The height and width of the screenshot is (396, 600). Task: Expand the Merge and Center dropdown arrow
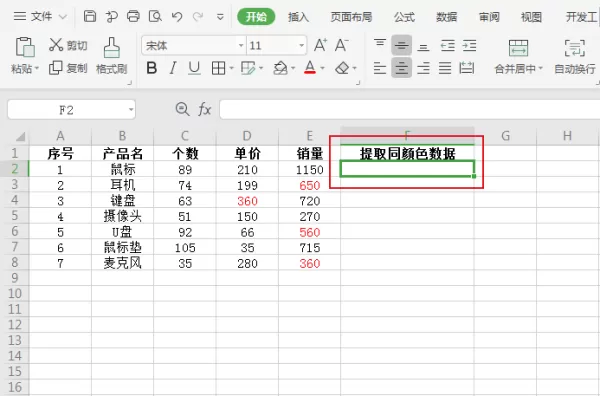541,69
